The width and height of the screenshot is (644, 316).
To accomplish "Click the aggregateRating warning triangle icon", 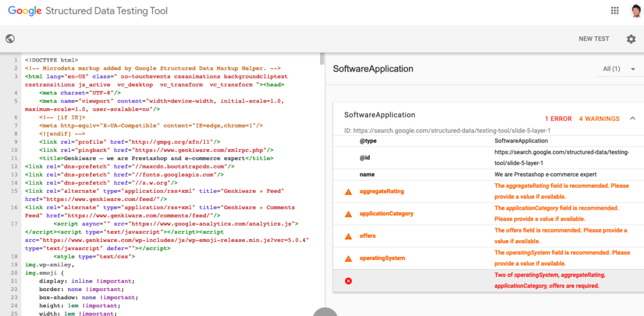I will 348,192.
